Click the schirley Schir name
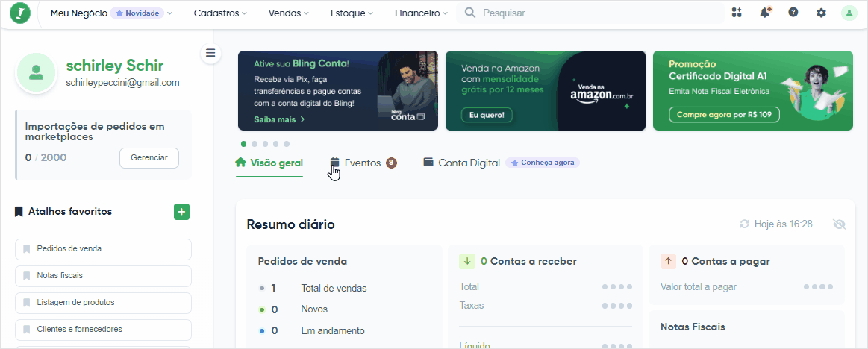 coord(115,66)
